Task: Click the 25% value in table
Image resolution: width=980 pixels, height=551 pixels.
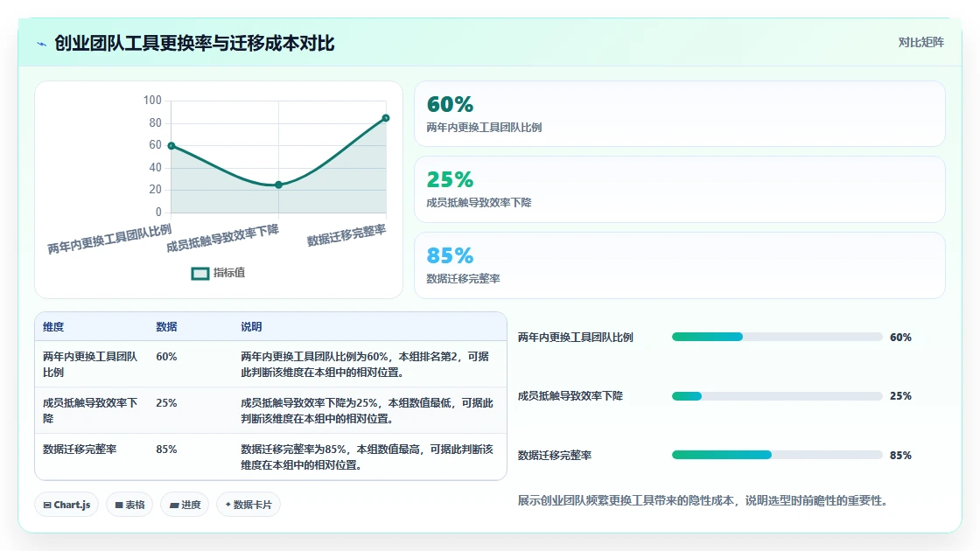Action: pyautogui.click(x=166, y=403)
